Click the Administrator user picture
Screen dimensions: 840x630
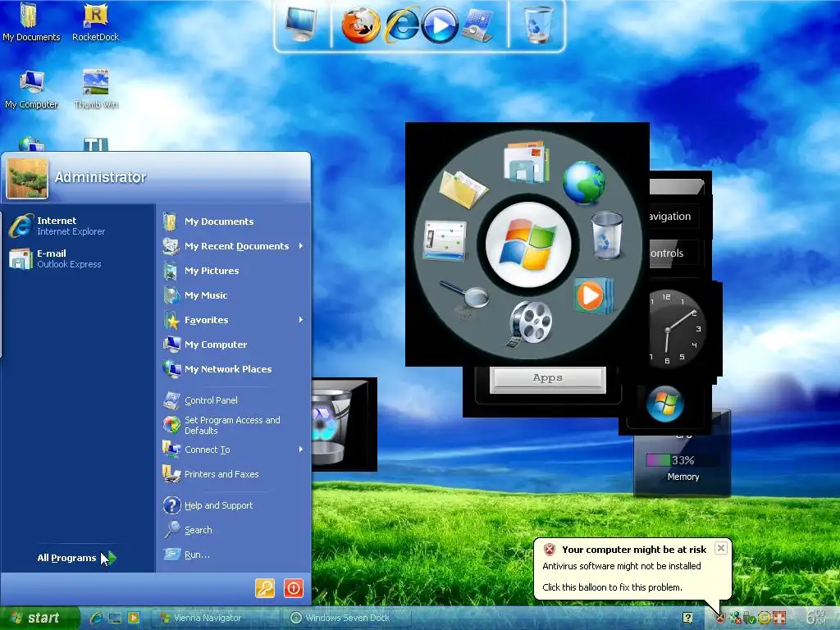point(27,178)
